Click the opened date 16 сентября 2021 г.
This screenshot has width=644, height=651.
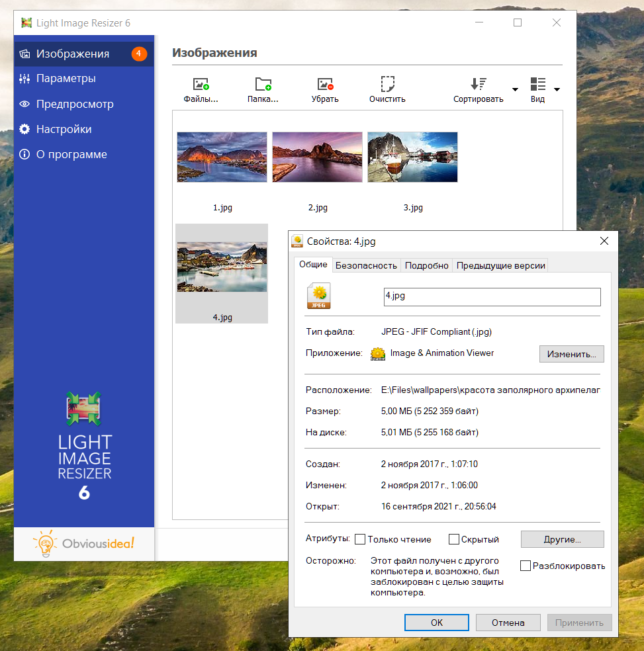point(438,506)
